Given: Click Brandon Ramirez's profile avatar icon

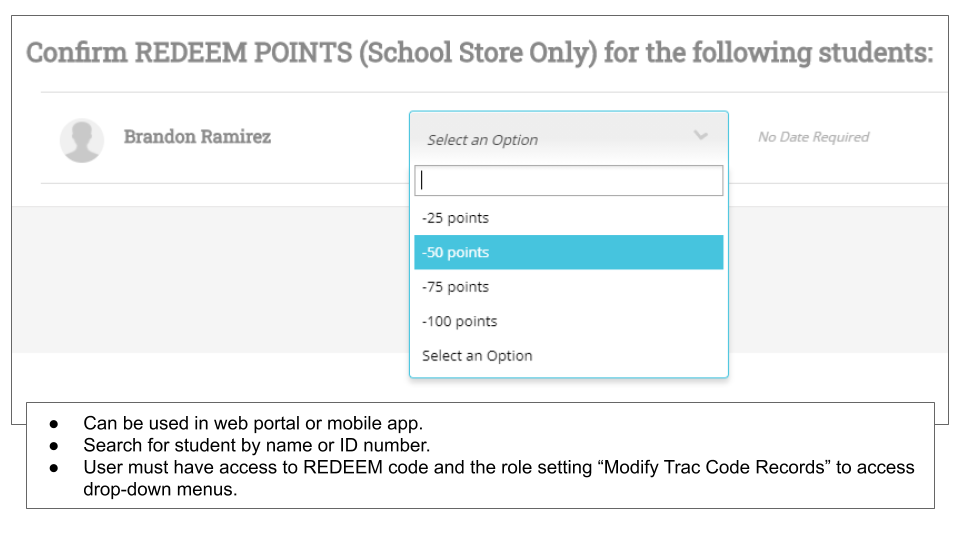Looking at the screenshot, I should tap(81, 140).
